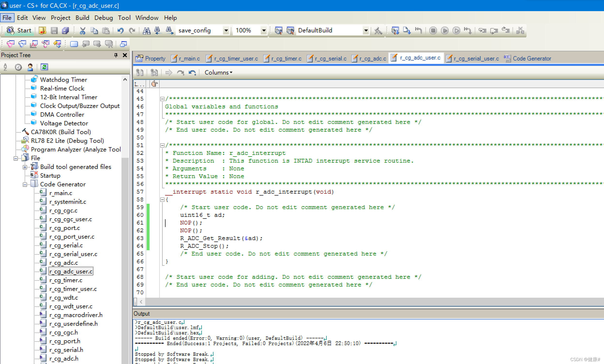Open the DefaultBuild mode dropdown
Screen dimensions: 604x364
coord(366,30)
